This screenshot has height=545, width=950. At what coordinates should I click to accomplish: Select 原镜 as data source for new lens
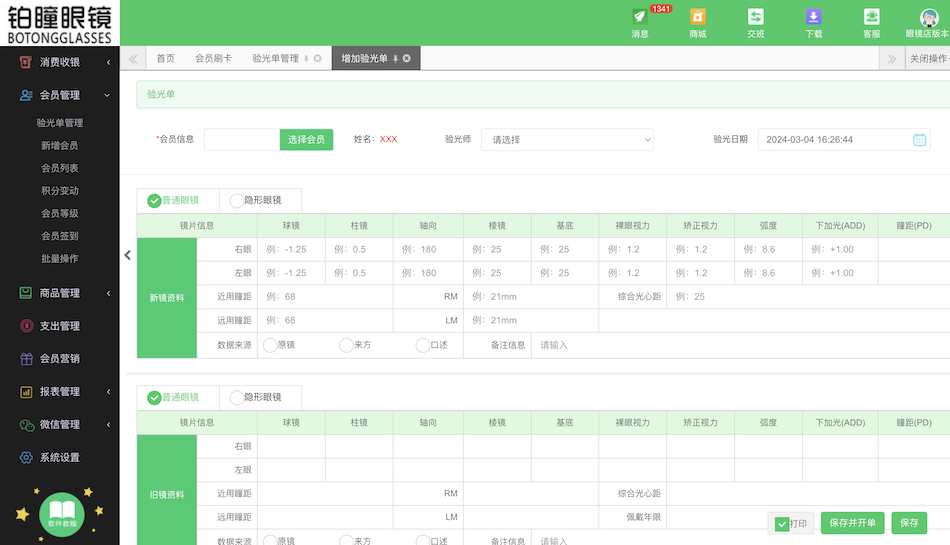click(270, 345)
